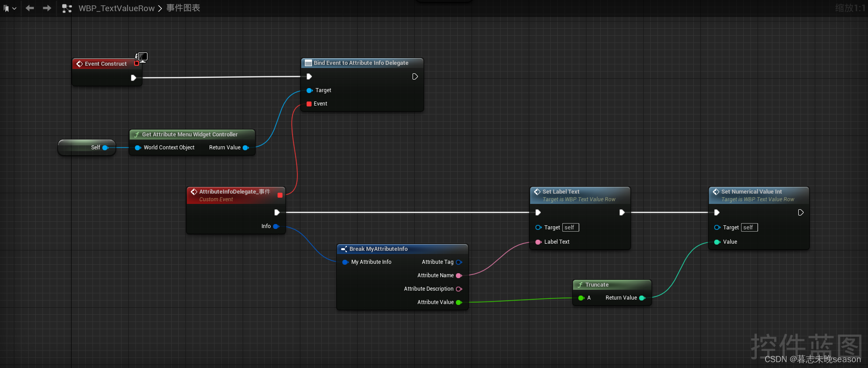
Task: Click the Bind Event exec input pin
Action: click(309, 76)
